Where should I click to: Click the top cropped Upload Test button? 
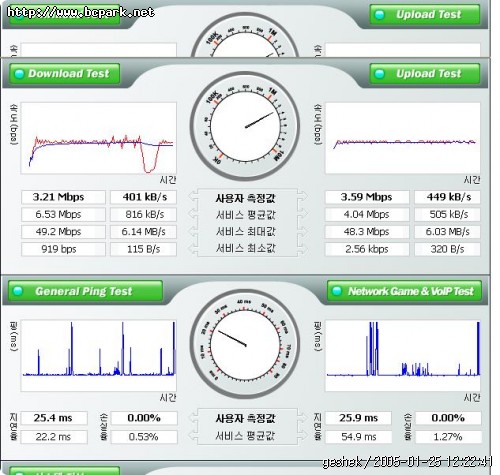coord(425,14)
